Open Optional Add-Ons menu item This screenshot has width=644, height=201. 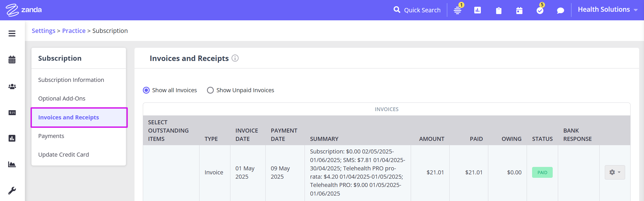click(62, 98)
